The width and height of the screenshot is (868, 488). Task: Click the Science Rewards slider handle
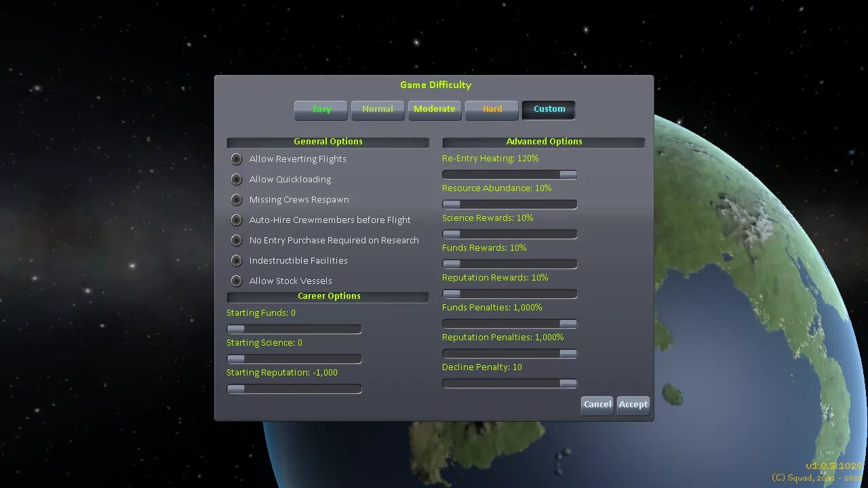coord(452,235)
